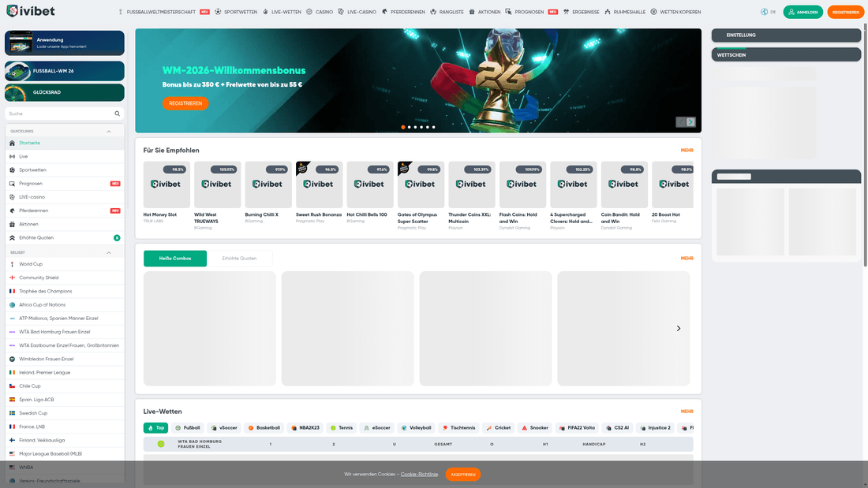Select the Snooker live filter
This screenshot has height=488, width=868.
point(535,428)
